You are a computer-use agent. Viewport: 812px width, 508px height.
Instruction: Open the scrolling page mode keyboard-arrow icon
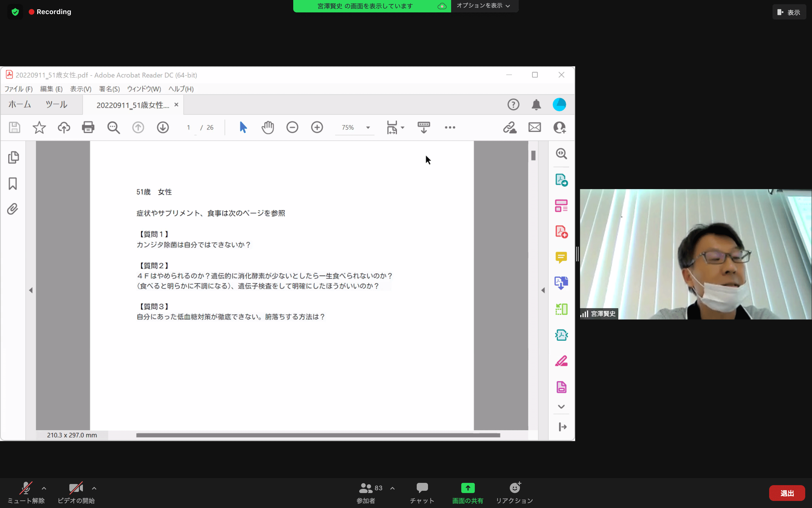[x=424, y=127]
